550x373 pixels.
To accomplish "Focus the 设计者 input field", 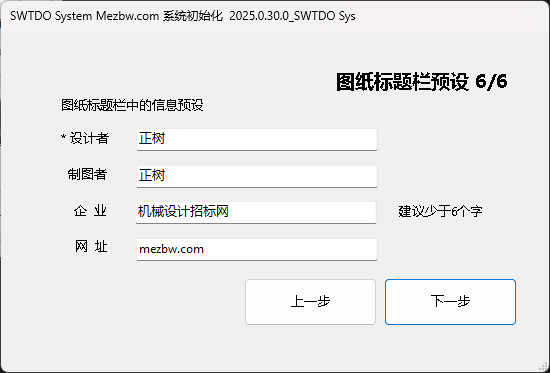I will 257,139.
